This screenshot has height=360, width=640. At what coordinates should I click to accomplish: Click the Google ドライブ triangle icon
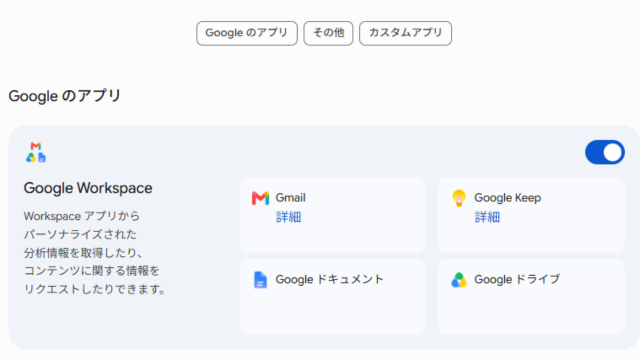click(x=459, y=280)
